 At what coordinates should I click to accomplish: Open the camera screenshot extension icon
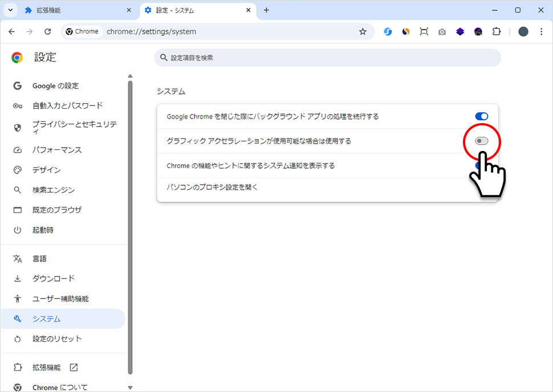tap(442, 31)
